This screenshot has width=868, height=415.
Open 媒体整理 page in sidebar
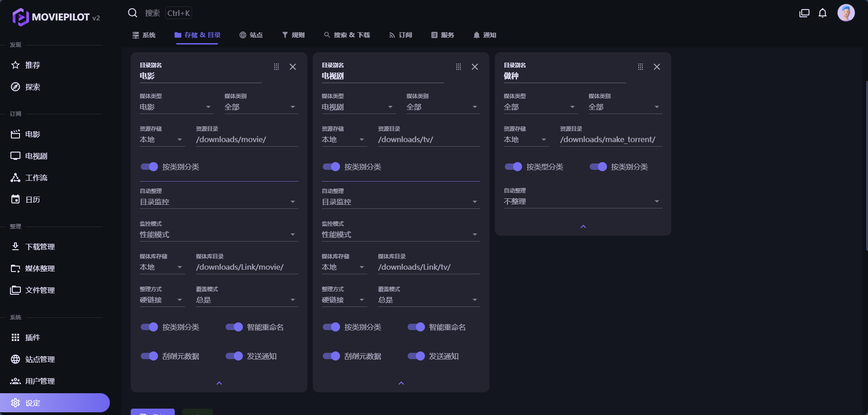click(39, 268)
